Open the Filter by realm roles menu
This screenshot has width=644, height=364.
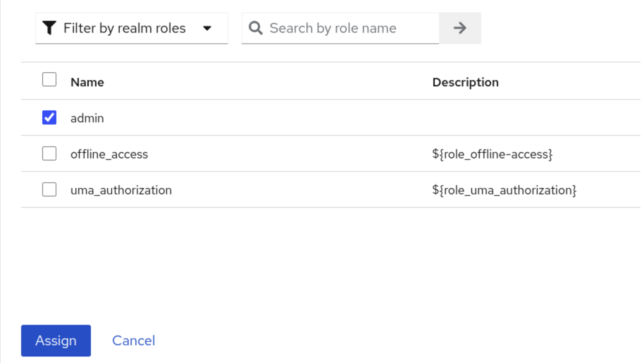point(124,28)
